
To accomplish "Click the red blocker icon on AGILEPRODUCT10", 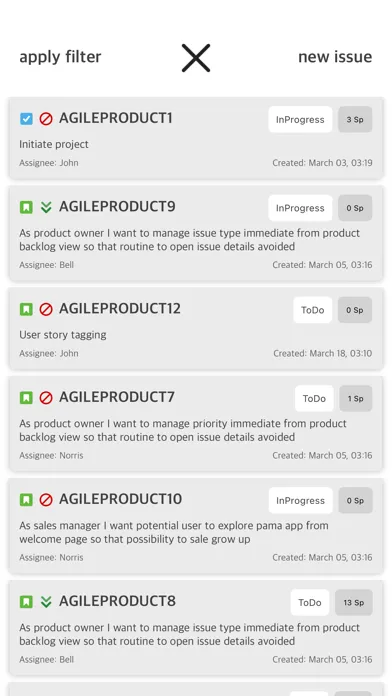I will [x=46, y=500].
